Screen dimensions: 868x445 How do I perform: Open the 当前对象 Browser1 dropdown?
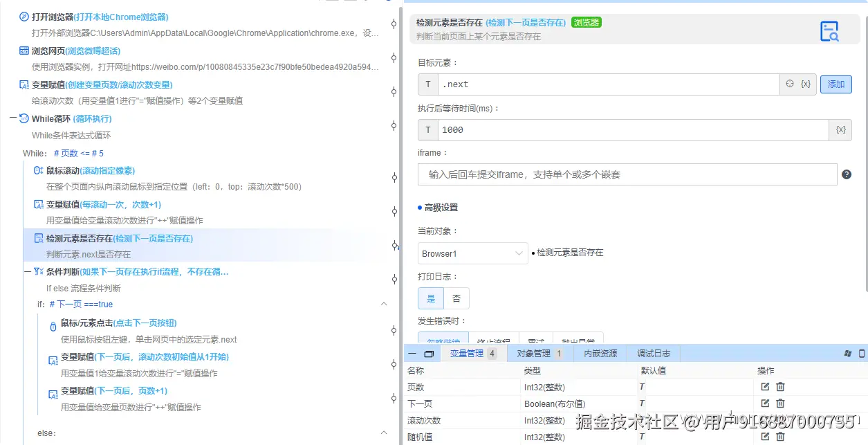click(473, 253)
